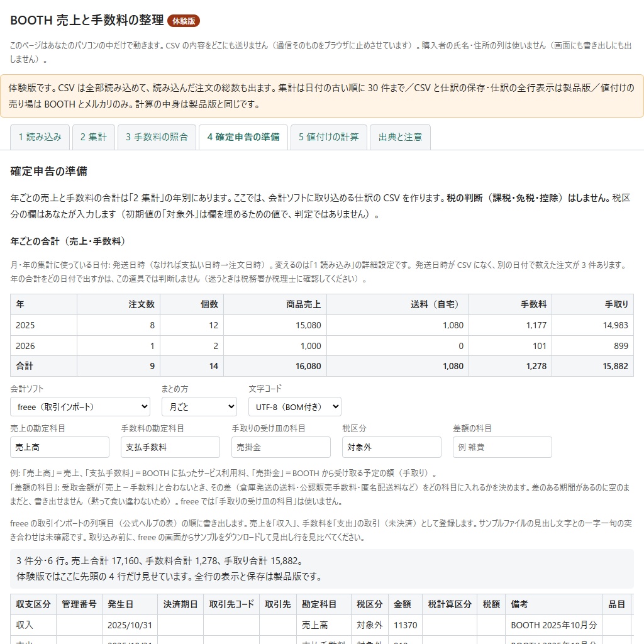Click the 管理番号 column header
This screenshot has height=644, width=644.
(x=79, y=604)
